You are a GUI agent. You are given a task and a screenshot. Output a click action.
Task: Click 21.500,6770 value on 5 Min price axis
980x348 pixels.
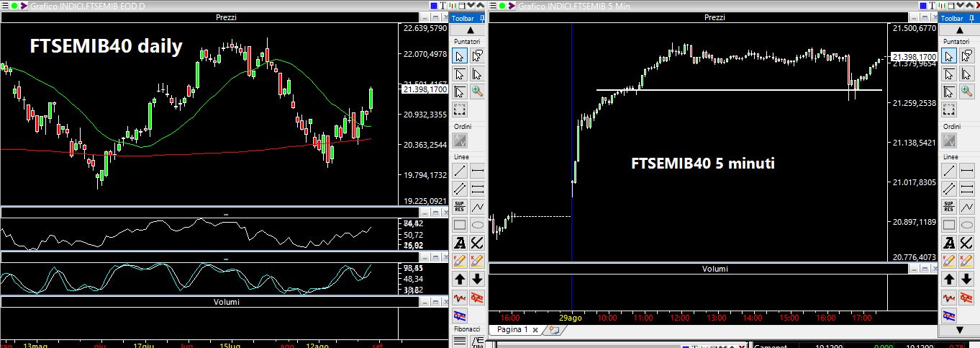914,28
